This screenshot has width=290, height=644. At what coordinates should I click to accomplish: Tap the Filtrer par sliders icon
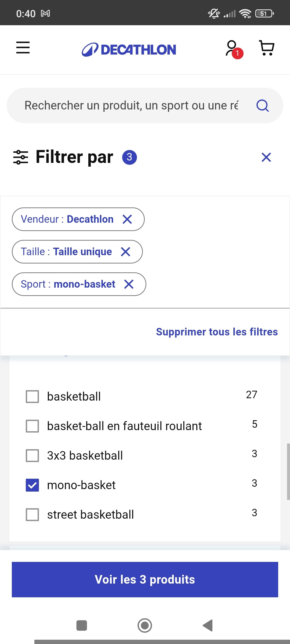click(x=21, y=157)
